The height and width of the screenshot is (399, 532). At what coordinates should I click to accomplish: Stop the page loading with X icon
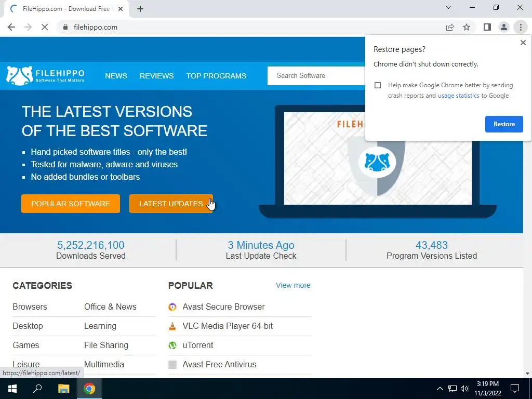point(45,27)
